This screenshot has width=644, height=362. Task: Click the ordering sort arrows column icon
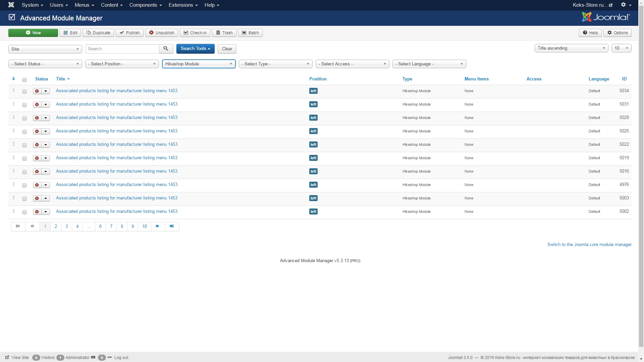[13, 79]
